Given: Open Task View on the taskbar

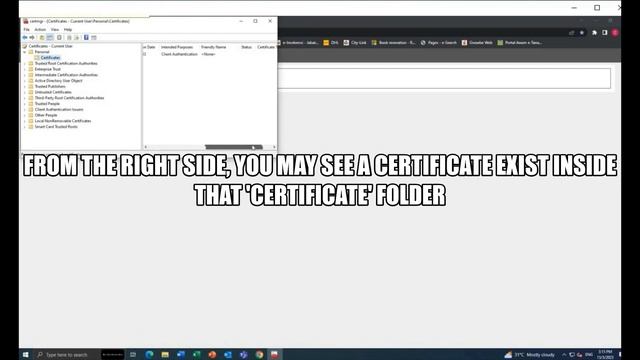Looking at the screenshot, I should click(x=133, y=355).
